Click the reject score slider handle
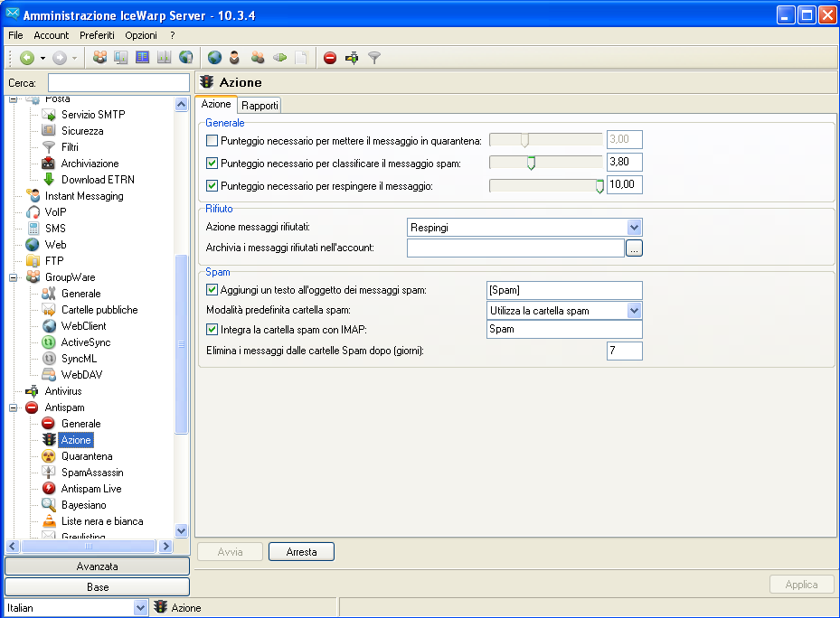This screenshot has height=618, width=840. coord(600,185)
